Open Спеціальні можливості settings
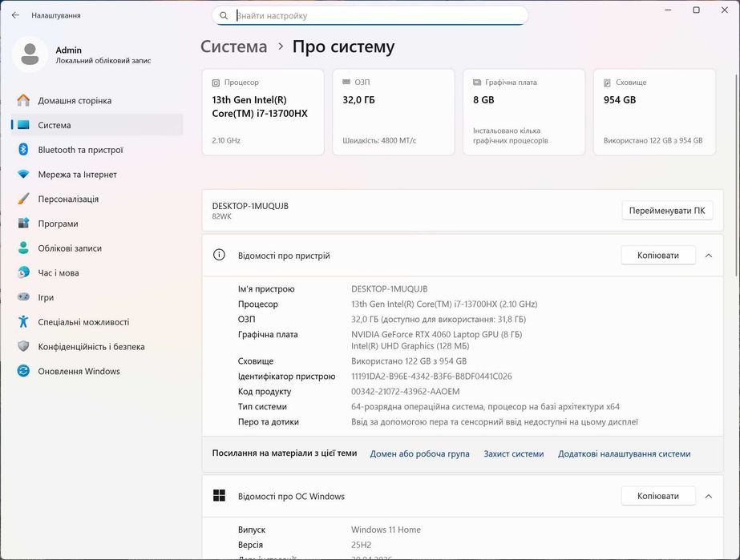Viewport: 740px width, 560px height. coord(97,322)
